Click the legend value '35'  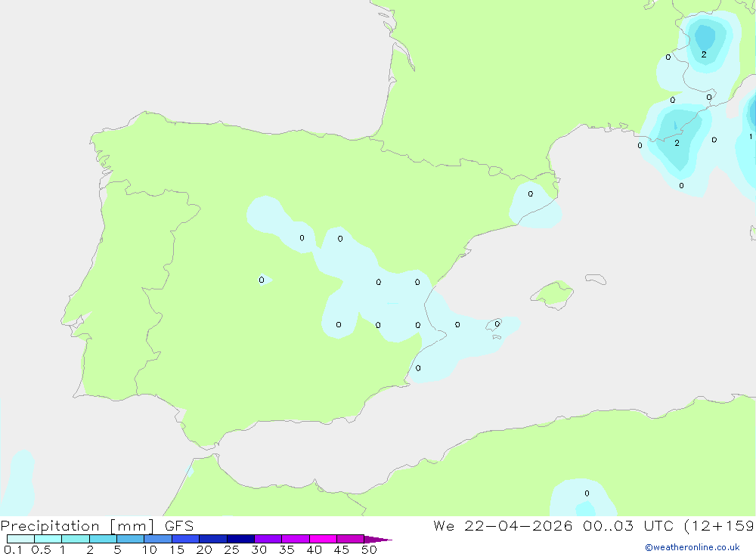click(x=287, y=549)
